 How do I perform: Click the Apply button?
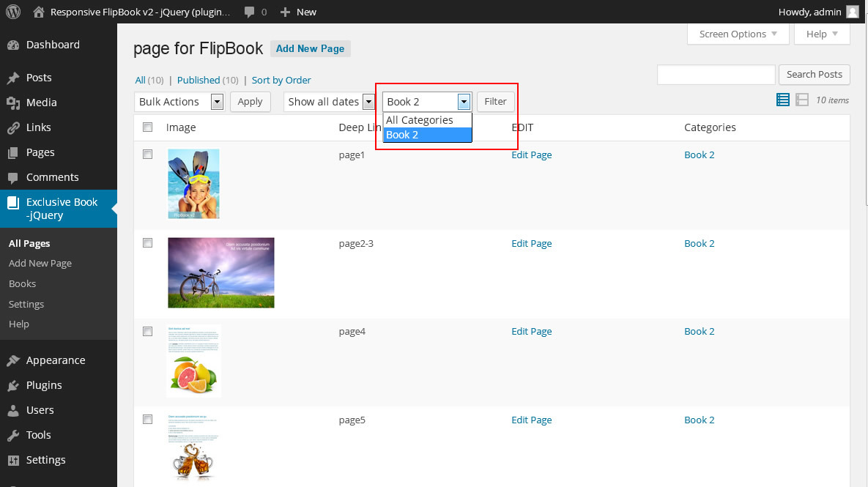click(x=251, y=102)
